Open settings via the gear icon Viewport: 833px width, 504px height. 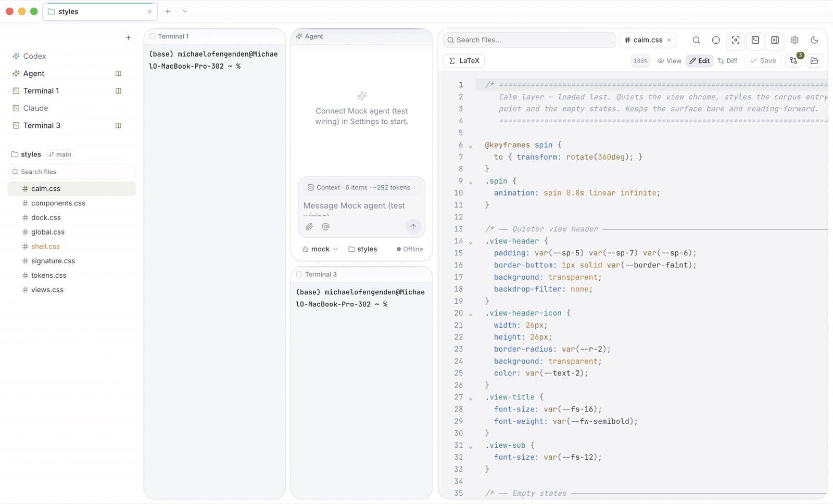[794, 40]
